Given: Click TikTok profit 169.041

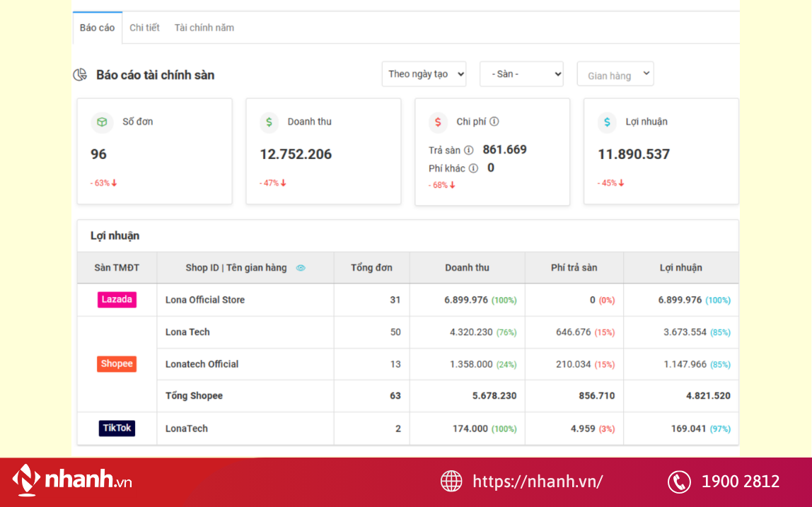Looking at the screenshot, I should point(689,429).
